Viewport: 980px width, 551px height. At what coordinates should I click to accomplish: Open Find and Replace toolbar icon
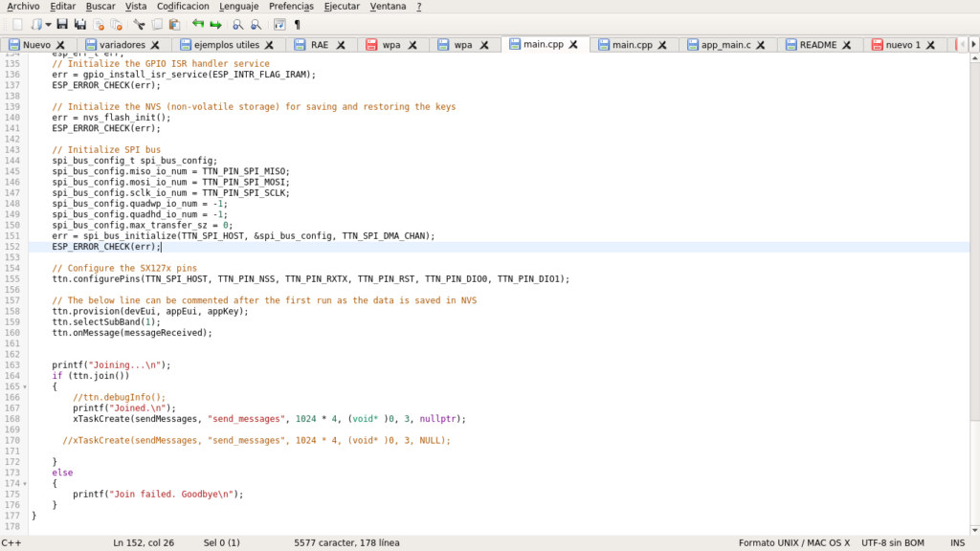coord(256,24)
